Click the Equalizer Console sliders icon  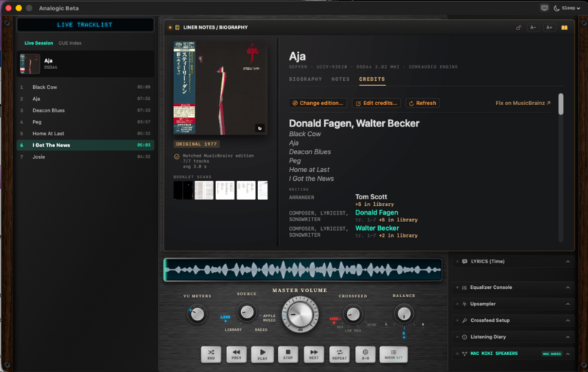[465, 287]
